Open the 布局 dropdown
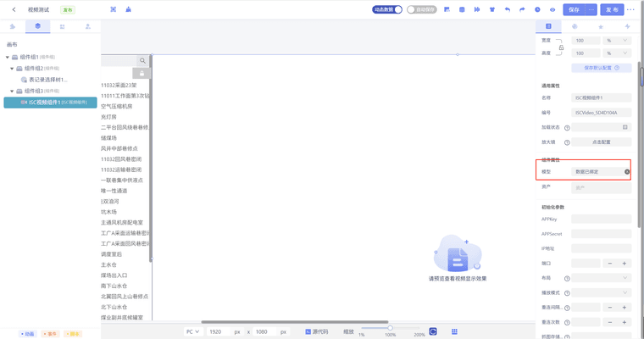The height and width of the screenshot is (339, 644). pyautogui.click(x=602, y=278)
